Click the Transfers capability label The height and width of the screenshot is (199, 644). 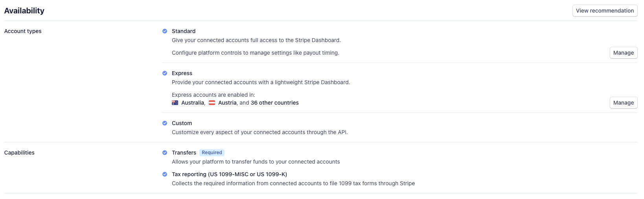[x=184, y=153]
